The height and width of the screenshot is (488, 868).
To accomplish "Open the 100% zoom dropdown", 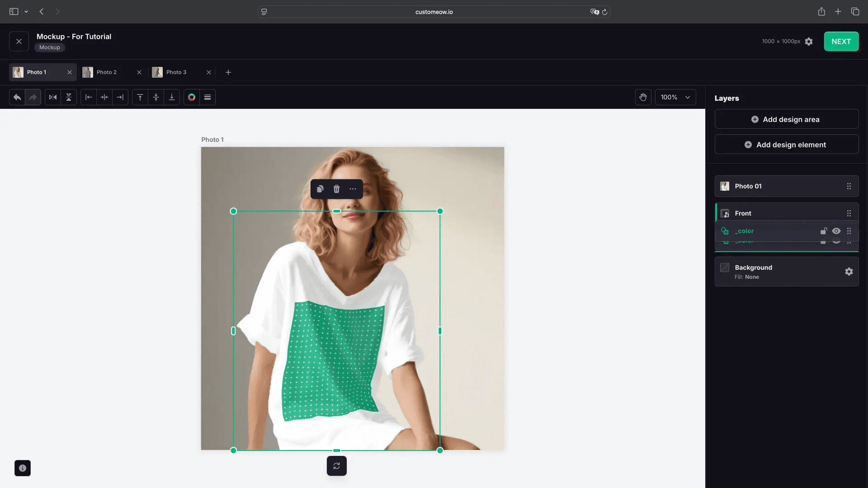I will coord(675,97).
